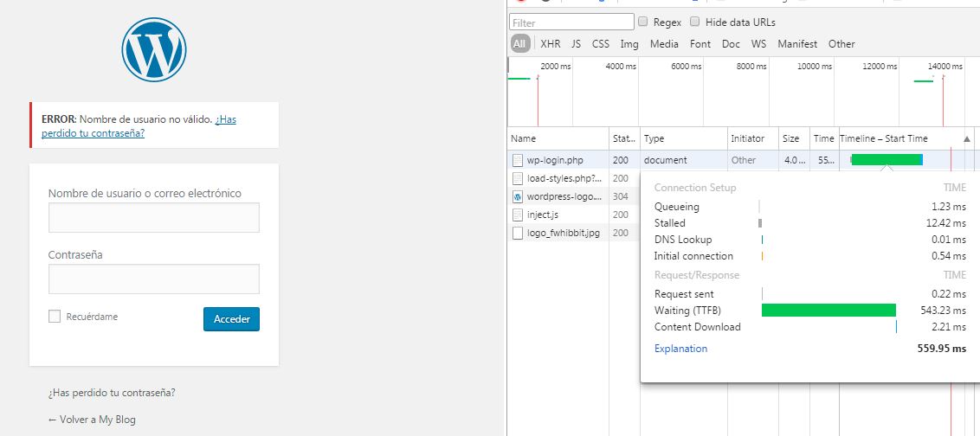The width and height of the screenshot is (980, 436).
Task: Click the logo_fwhibbit.jpg file icon
Action: pos(518,233)
